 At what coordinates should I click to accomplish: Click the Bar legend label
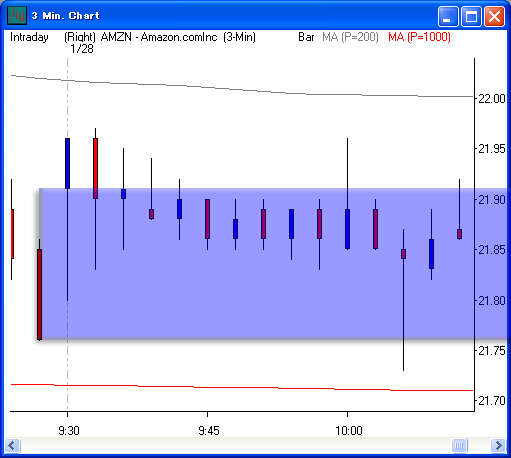pyautogui.click(x=306, y=37)
